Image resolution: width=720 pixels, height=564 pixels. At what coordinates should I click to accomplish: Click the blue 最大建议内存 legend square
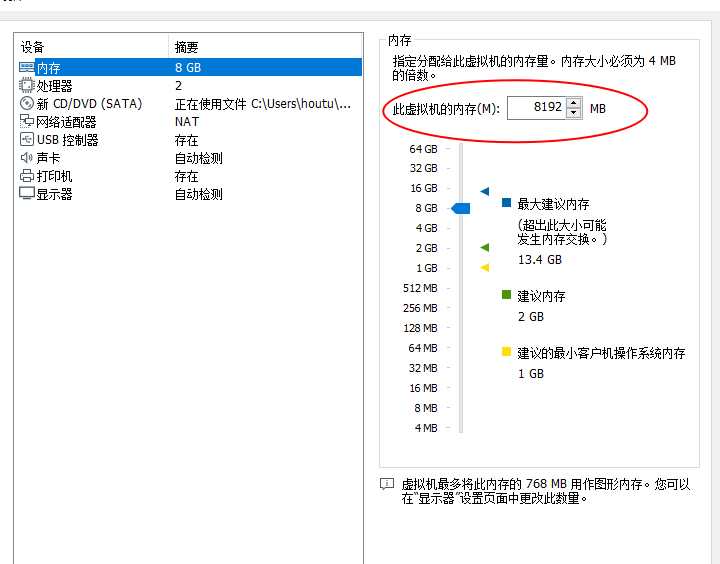click(506, 203)
